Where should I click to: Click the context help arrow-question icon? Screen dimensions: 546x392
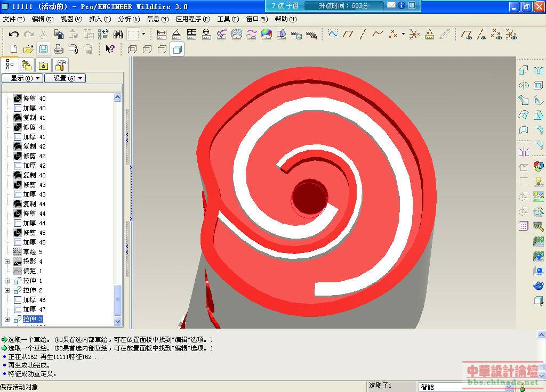[110, 49]
